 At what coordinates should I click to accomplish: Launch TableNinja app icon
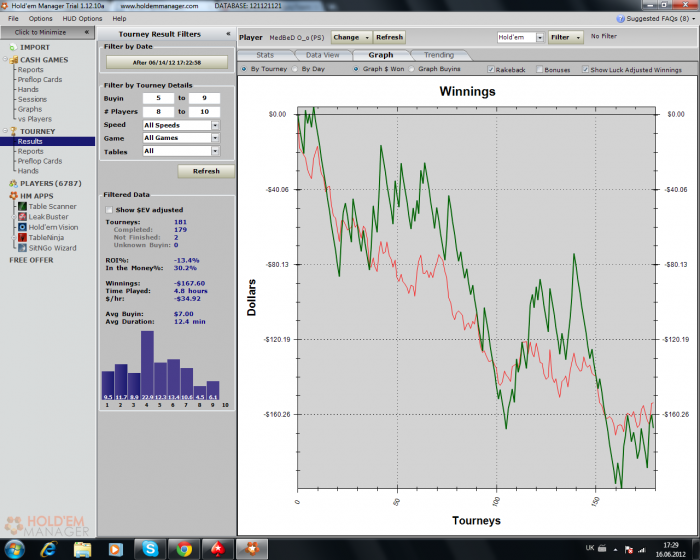click(x=22, y=238)
